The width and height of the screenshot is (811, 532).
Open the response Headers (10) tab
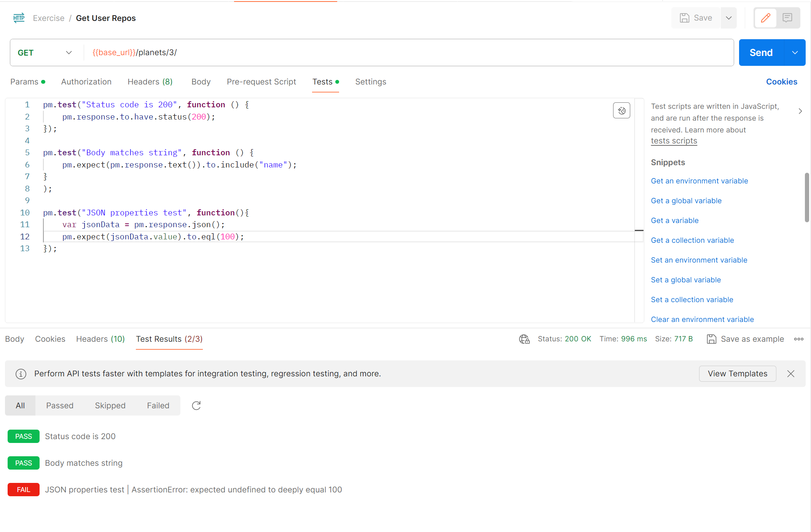[100, 339]
